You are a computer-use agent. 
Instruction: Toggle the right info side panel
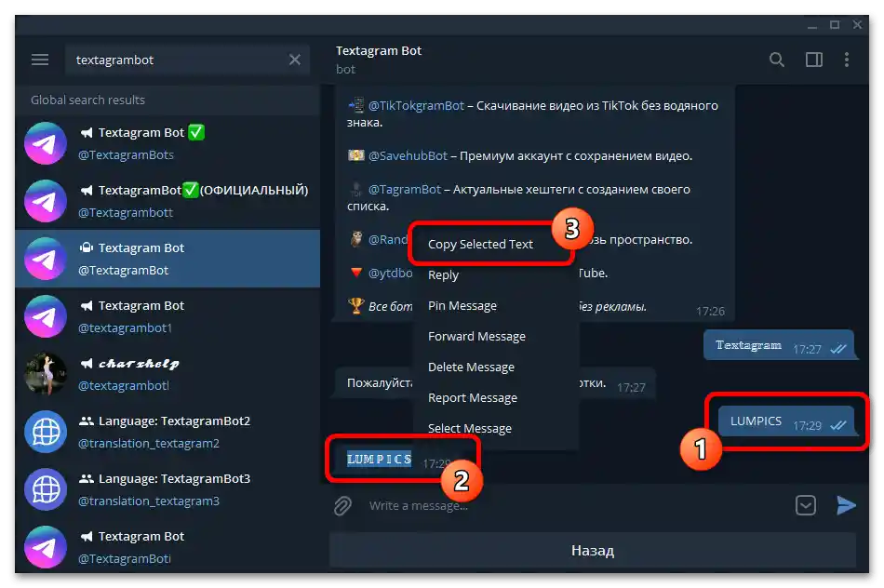pos(813,60)
